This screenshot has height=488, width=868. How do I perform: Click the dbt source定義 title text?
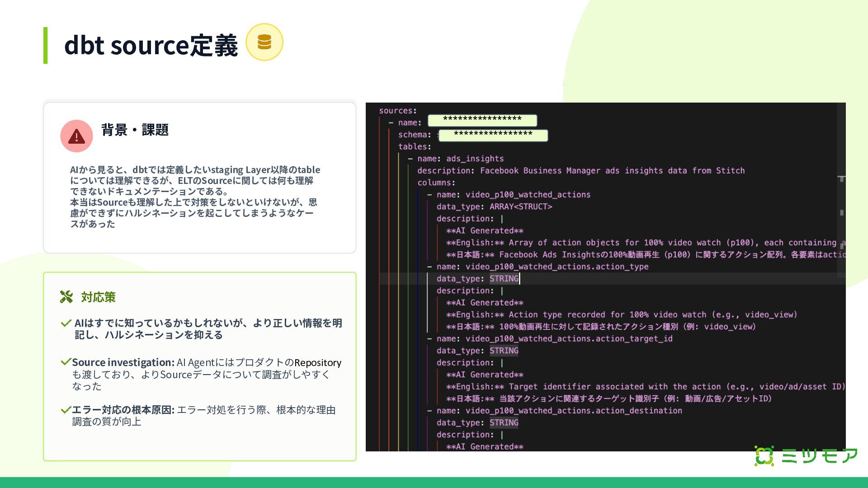(x=151, y=45)
